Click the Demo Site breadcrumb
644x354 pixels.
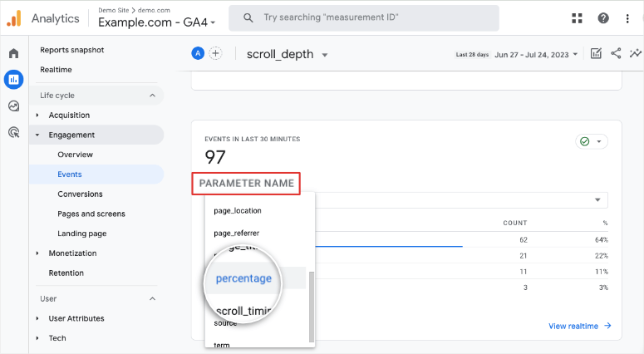113,10
